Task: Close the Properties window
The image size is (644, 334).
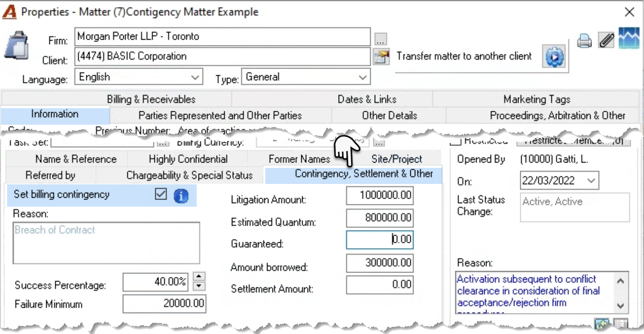Action: pyautogui.click(x=629, y=12)
